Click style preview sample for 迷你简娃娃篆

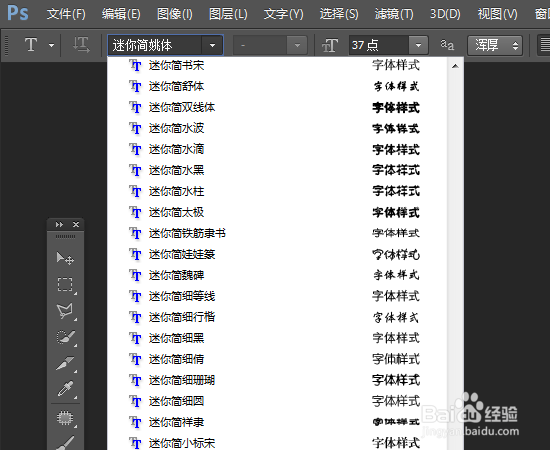coord(396,254)
